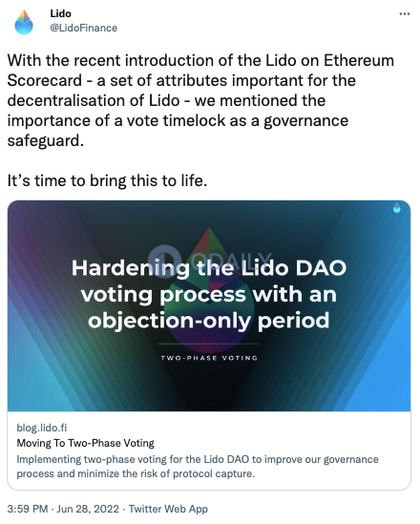
Task: Click the Lido profile avatar icon
Action: [24, 22]
